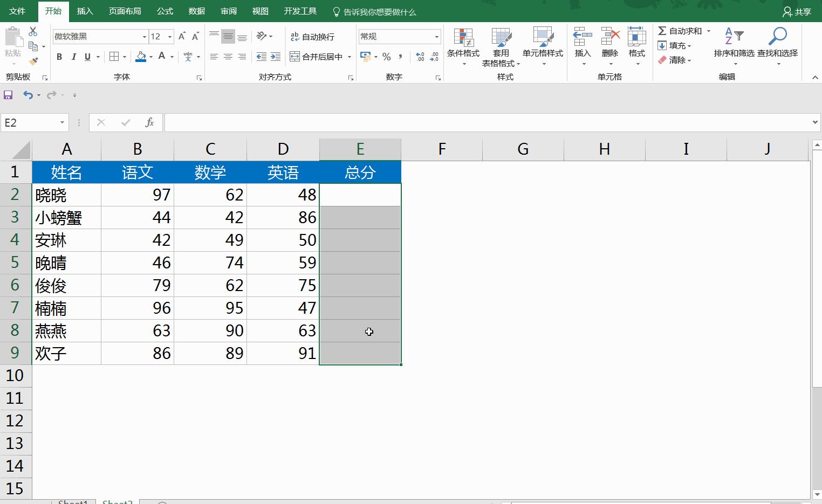Click the Save icon in Quick Access Toolbar
The width and height of the screenshot is (822, 504).
coord(8,95)
